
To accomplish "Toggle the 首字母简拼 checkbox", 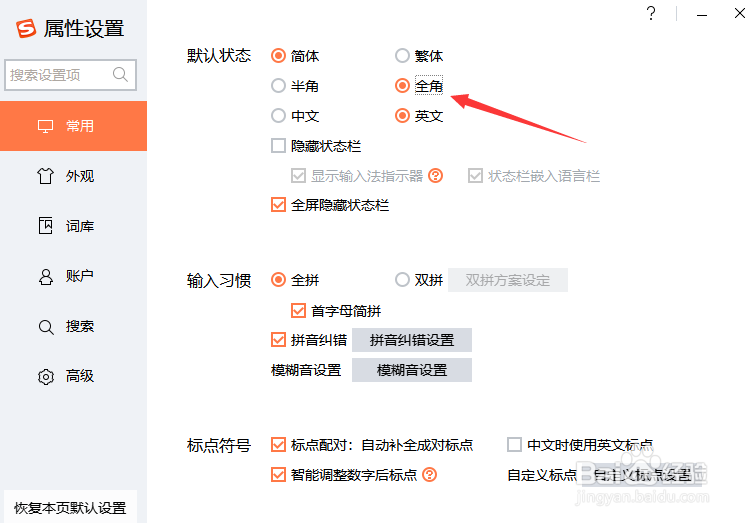I will [x=298, y=311].
